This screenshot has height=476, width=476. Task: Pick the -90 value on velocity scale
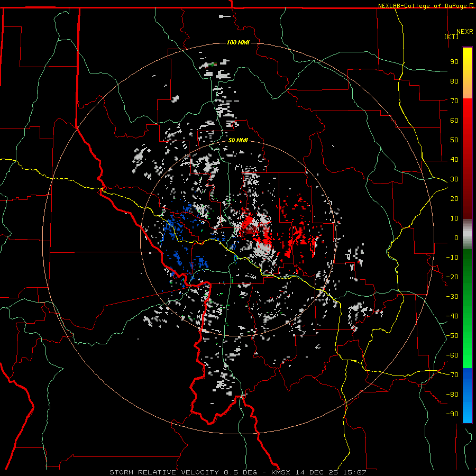click(x=452, y=414)
